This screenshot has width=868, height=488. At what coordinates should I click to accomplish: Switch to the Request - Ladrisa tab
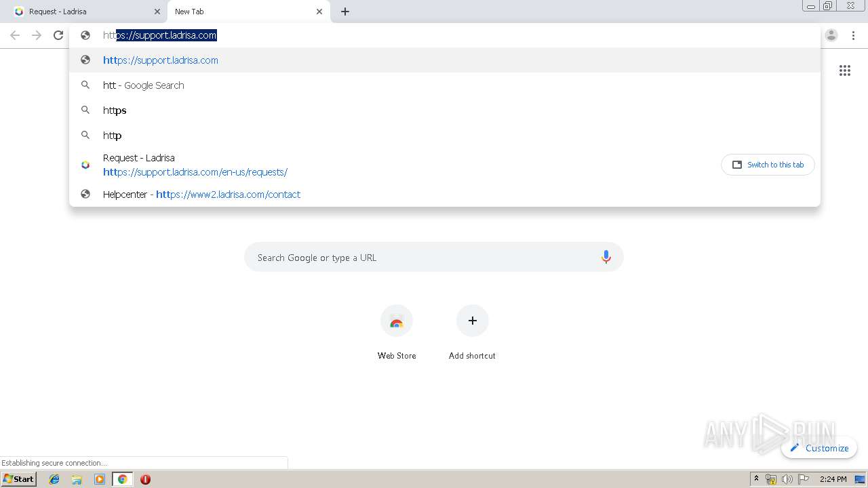point(85,12)
